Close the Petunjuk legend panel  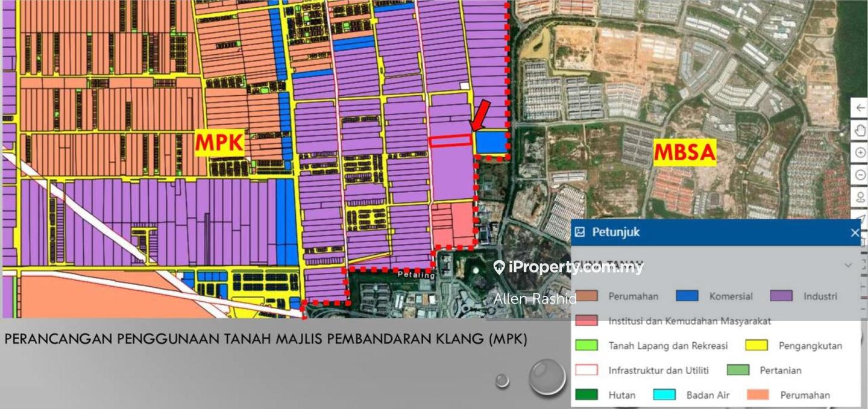point(855,233)
